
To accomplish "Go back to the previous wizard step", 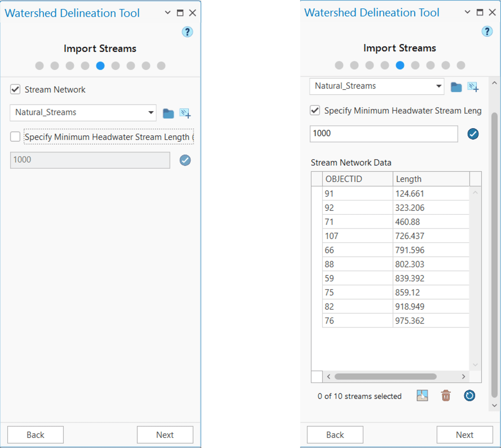I will (x=35, y=435).
